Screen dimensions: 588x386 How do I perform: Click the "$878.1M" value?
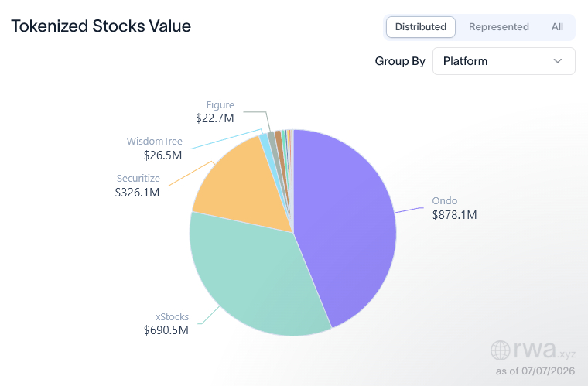[454, 215]
